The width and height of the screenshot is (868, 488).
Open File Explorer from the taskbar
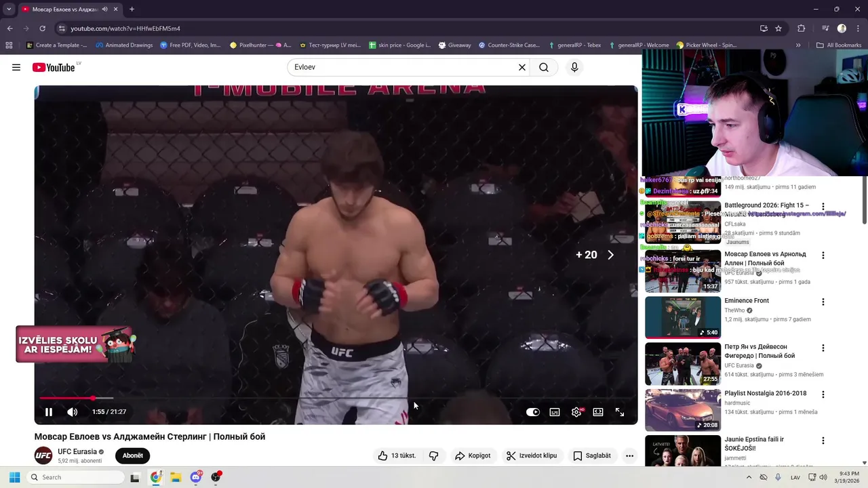[176, 477]
